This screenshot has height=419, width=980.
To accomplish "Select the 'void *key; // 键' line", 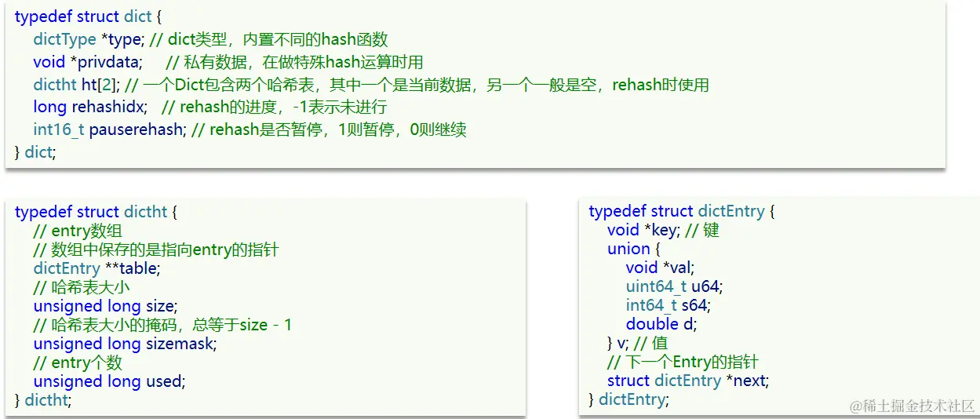I will coord(664,230).
